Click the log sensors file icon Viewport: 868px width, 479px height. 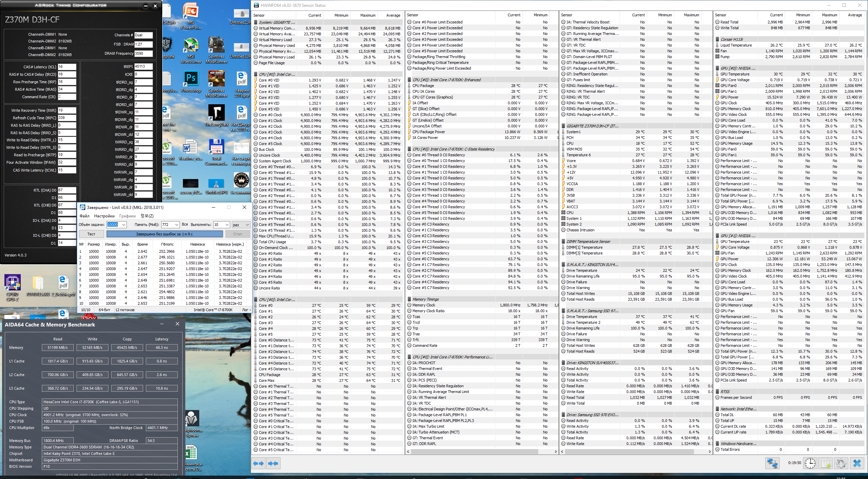826,463
